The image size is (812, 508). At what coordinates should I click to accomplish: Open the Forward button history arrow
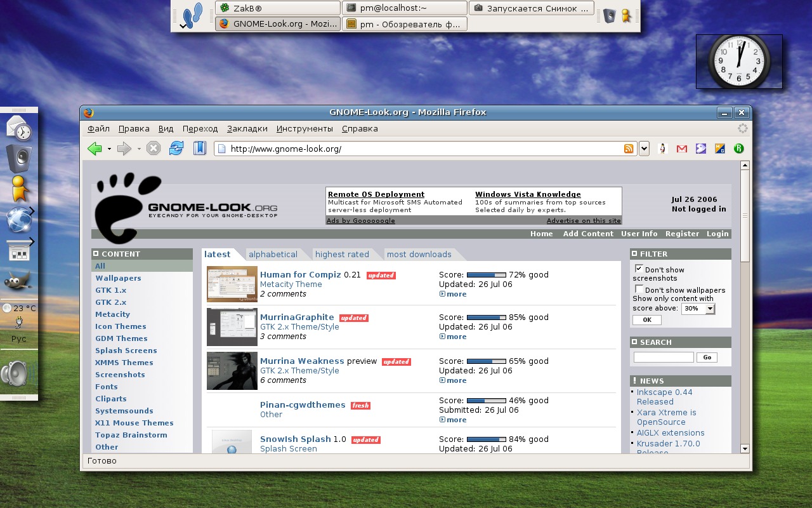[139, 149]
